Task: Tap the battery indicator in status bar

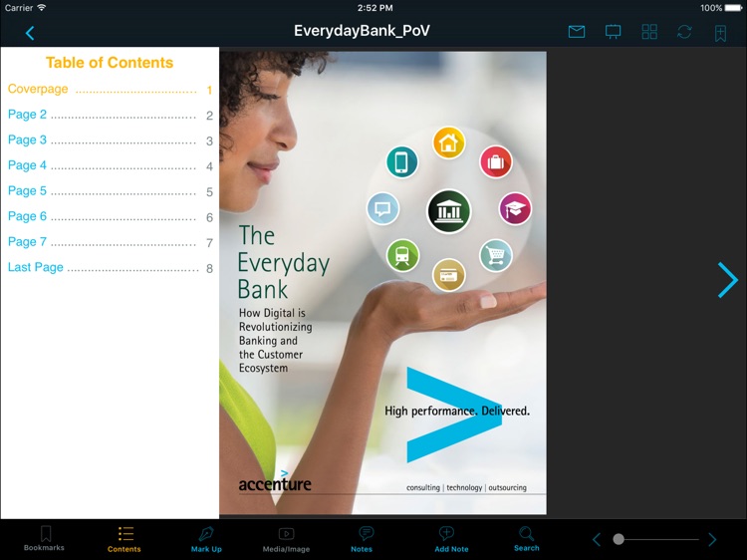Action: click(x=733, y=8)
